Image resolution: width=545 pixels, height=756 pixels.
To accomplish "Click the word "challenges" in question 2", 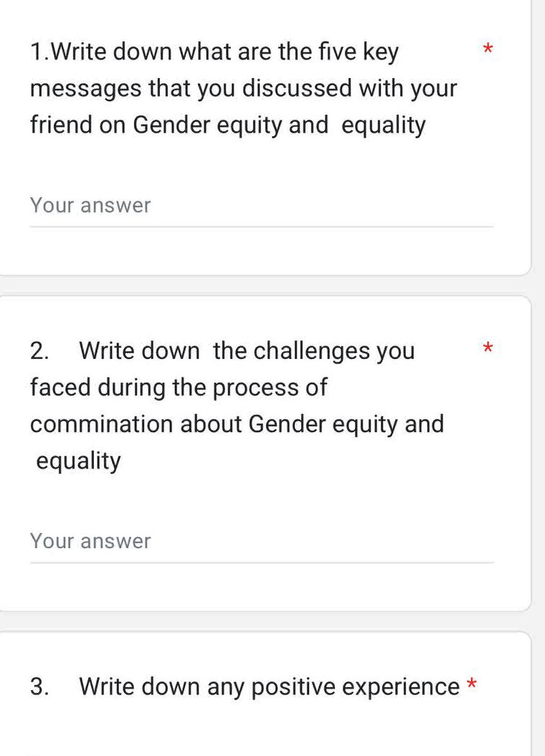I will tap(312, 351).
